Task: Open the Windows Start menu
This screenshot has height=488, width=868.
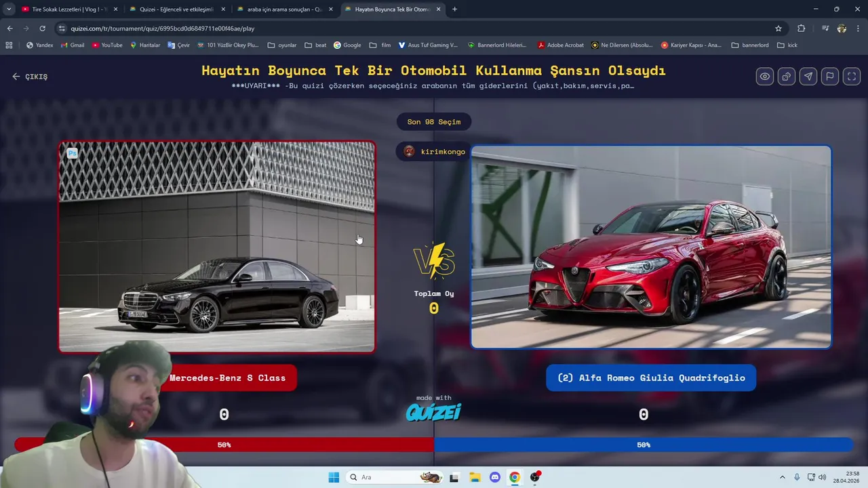Action: [334, 477]
